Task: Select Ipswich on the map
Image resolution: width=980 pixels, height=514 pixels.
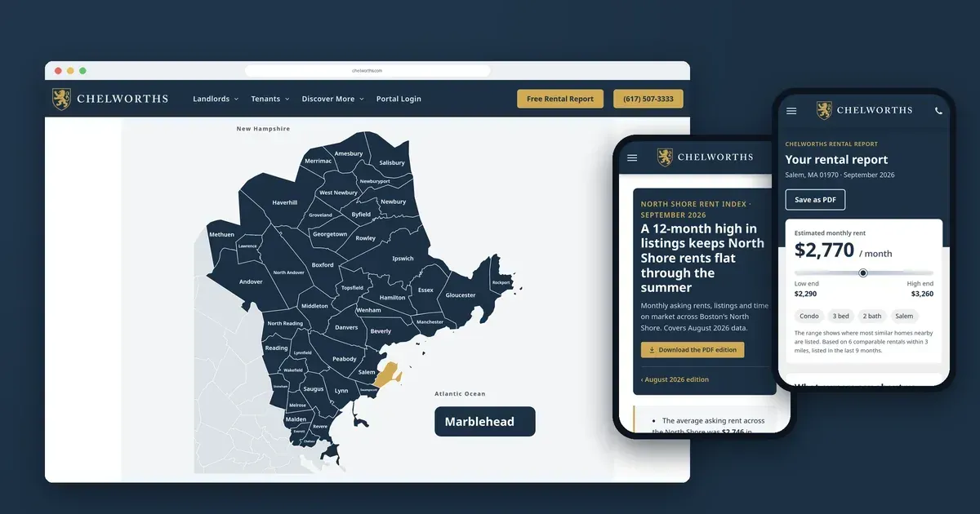Action: 403,259
